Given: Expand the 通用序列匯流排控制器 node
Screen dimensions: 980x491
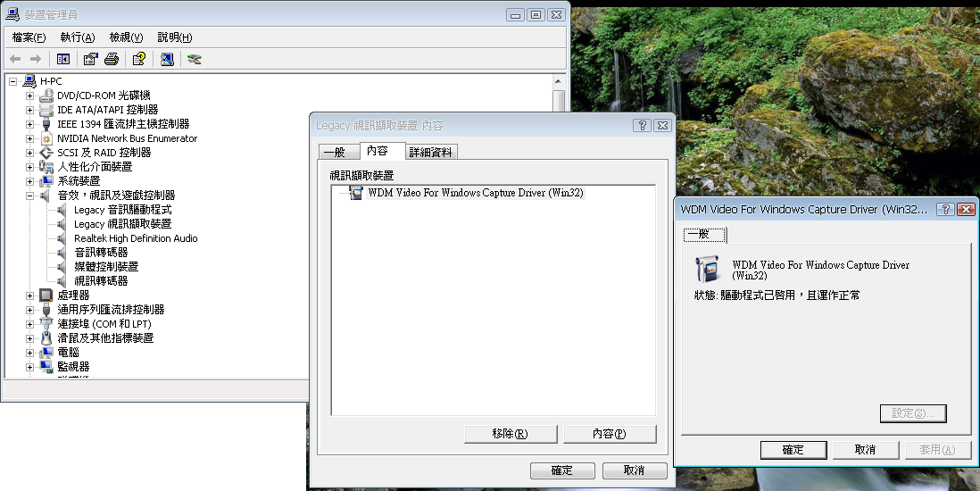Looking at the screenshot, I should click(29, 310).
